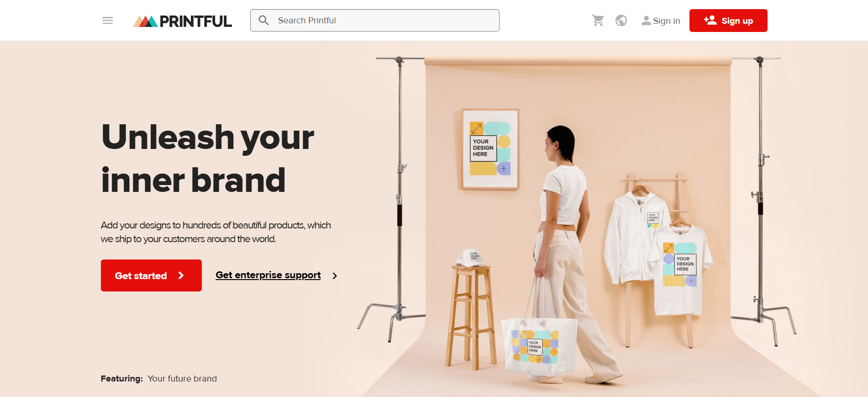Click the framed poster design image

pos(490,149)
